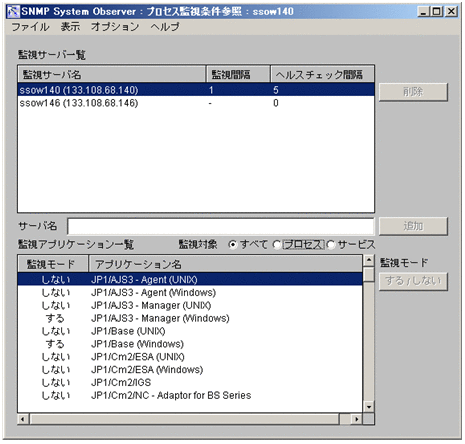
Task: Click the application list scroll up arrow
Action: pos(369,260)
